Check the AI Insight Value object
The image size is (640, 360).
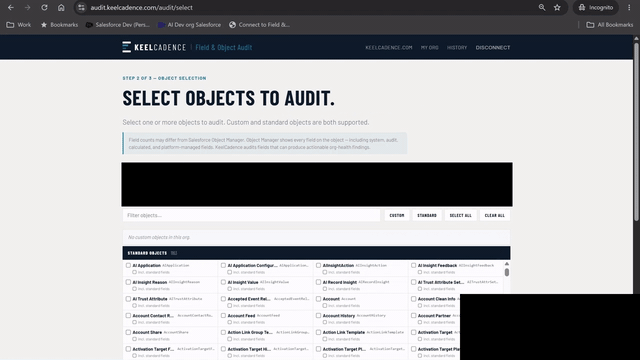click(223, 282)
